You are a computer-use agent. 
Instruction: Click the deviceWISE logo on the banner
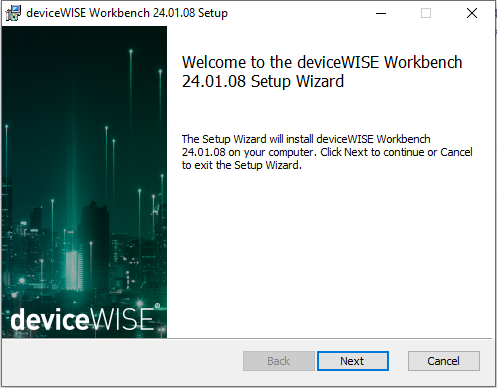point(85,318)
